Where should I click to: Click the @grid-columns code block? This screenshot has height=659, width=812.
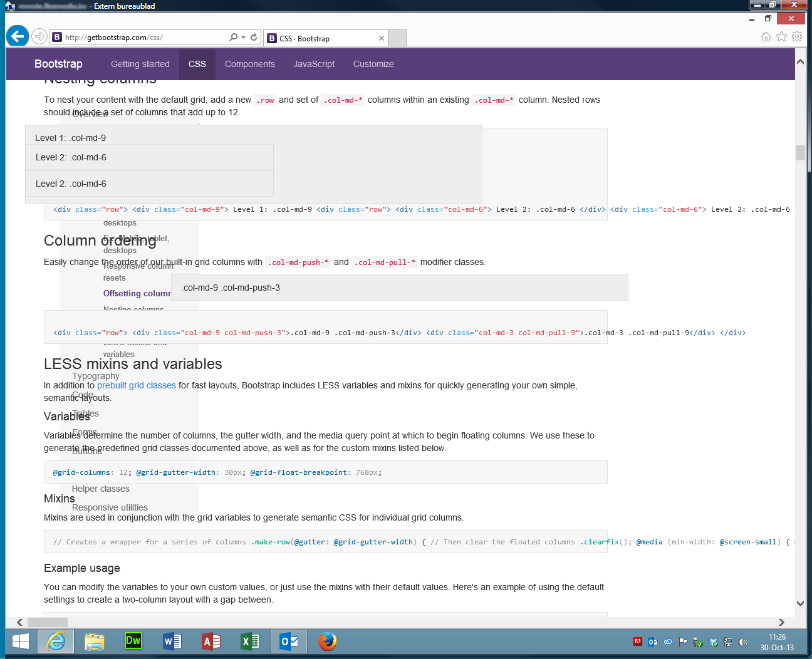[326, 472]
